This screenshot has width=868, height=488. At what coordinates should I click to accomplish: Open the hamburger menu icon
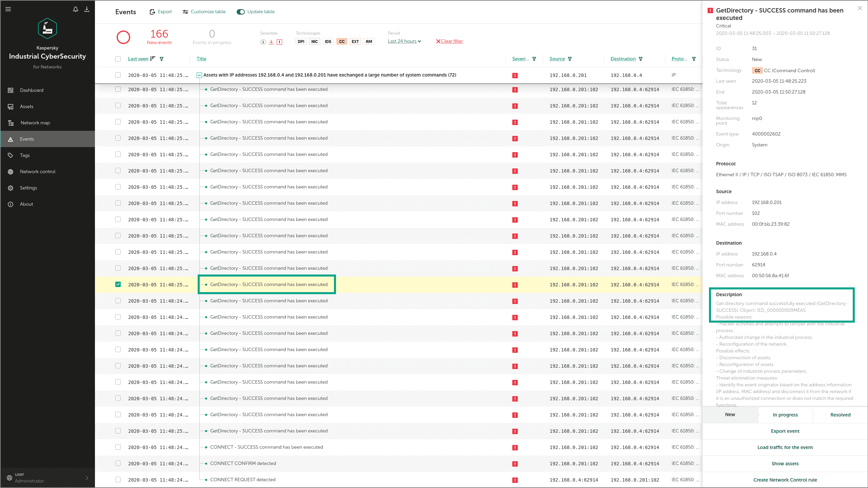pyautogui.click(x=8, y=9)
